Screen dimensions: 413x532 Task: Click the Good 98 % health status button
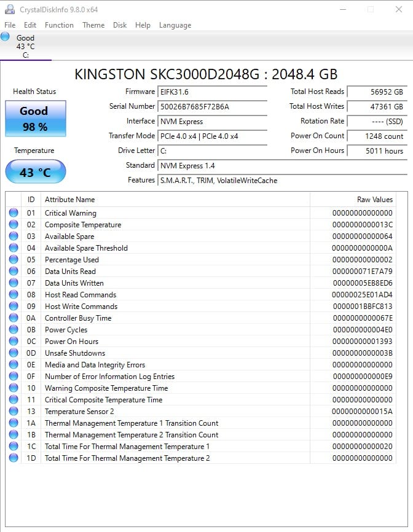(x=35, y=119)
